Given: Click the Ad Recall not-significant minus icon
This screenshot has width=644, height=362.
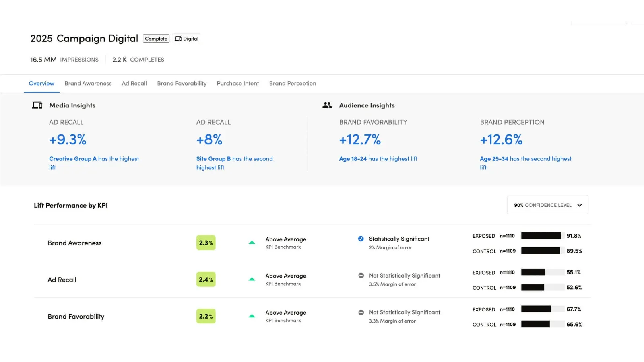Looking at the screenshot, I should pyautogui.click(x=361, y=276).
